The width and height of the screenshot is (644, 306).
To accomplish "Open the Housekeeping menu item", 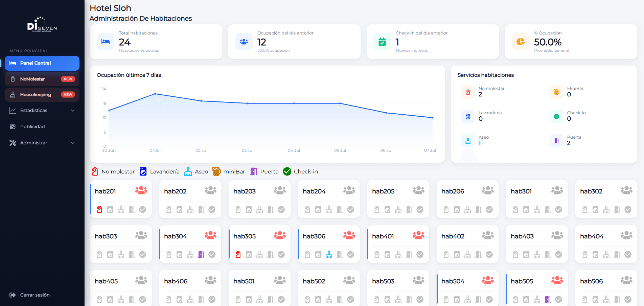I will coord(42,95).
